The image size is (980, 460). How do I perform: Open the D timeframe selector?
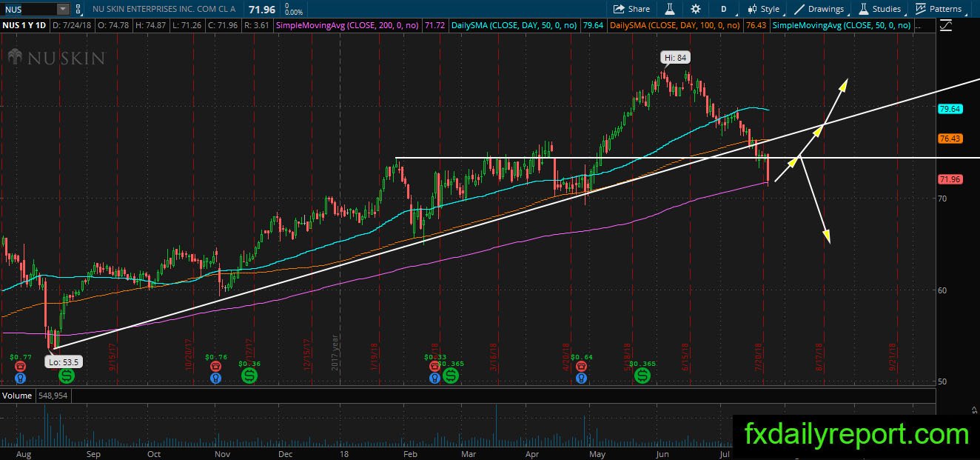[x=724, y=9]
